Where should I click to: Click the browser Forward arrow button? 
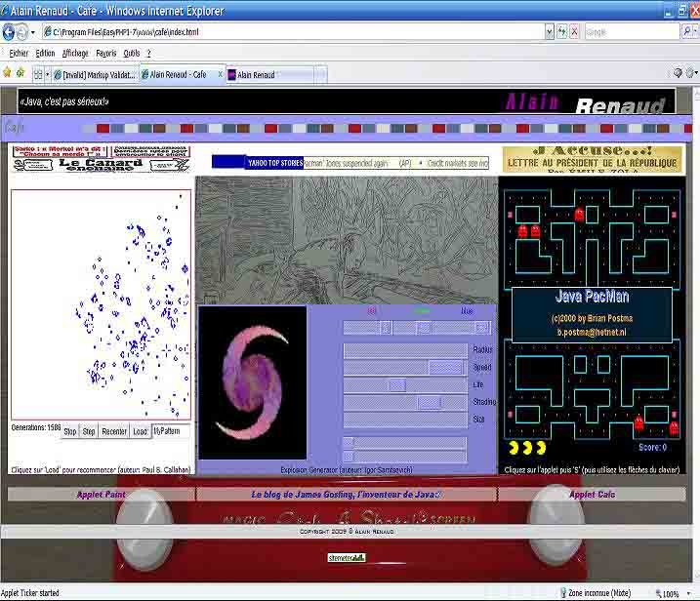[21, 32]
